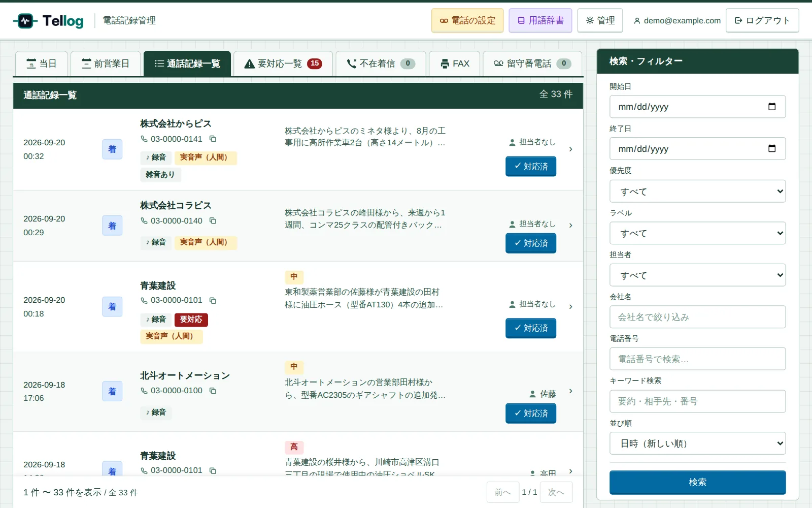Open calendar picker for 開始日

[772, 107]
